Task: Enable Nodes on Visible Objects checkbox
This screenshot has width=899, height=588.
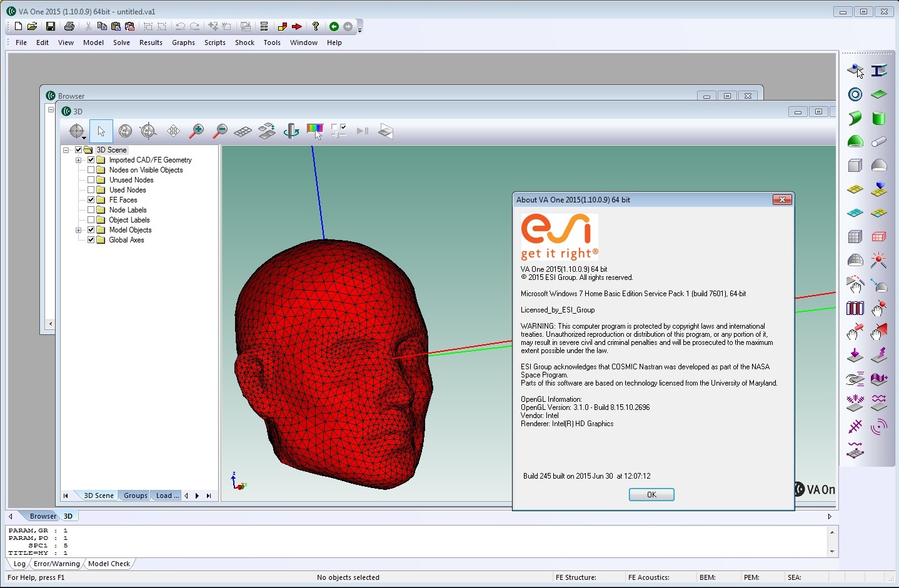Action: tap(91, 170)
